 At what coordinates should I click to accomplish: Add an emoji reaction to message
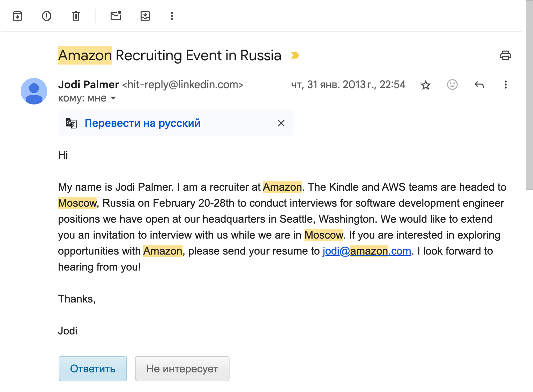click(452, 85)
